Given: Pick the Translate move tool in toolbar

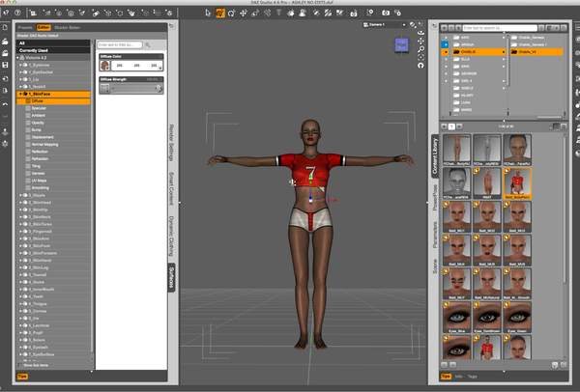Looking at the screenshot, I should pos(244,13).
